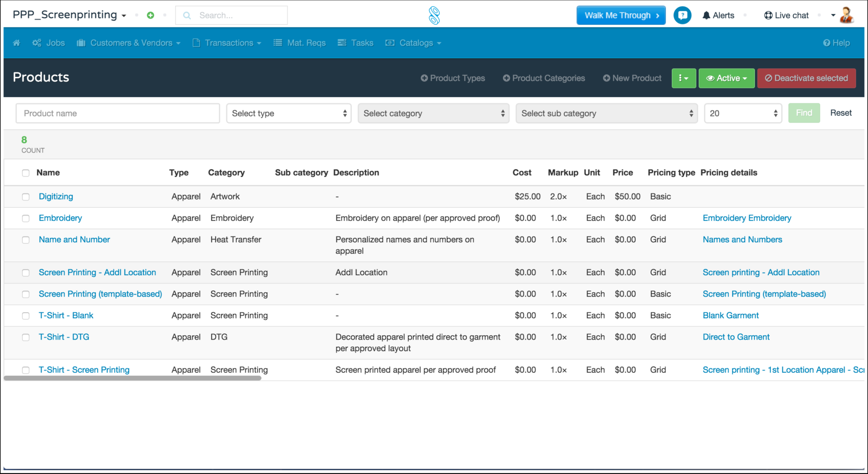The image size is (868, 474).
Task: Check the Digitizing row checkbox
Action: pos(26,197)
